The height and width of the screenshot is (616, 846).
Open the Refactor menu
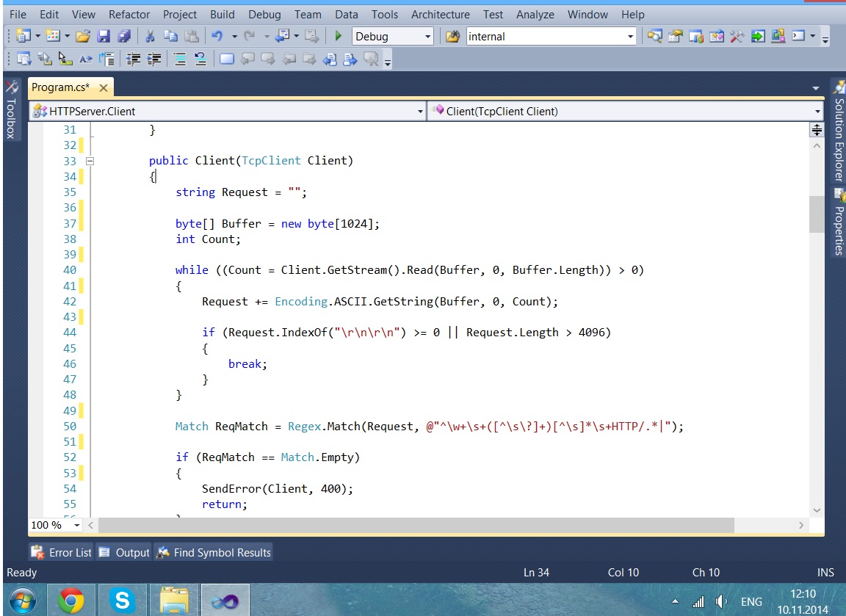click(129, 14)
